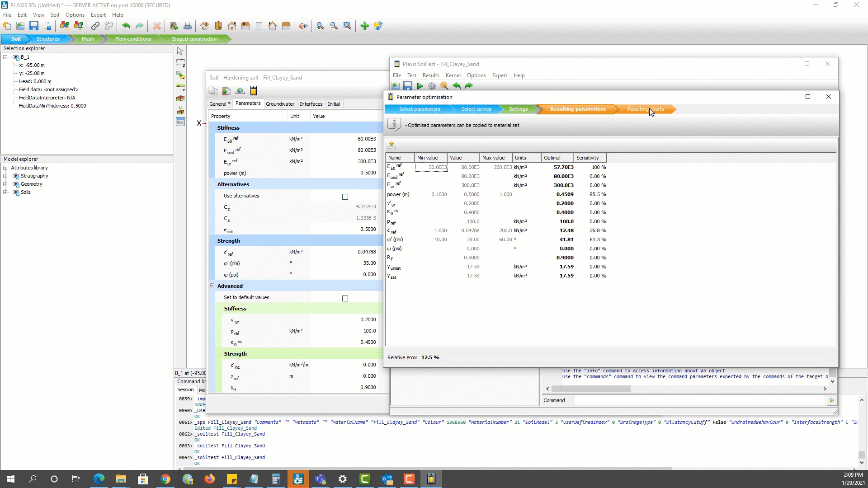Switch to the General tab in the Soil window
This screenshot has width=868, height=488.
coord(220,104)
